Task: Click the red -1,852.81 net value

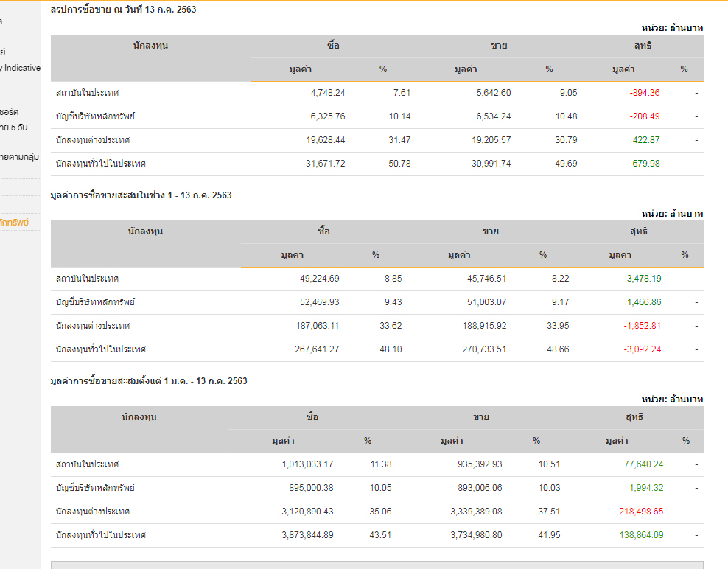Action: click(641, 326)
